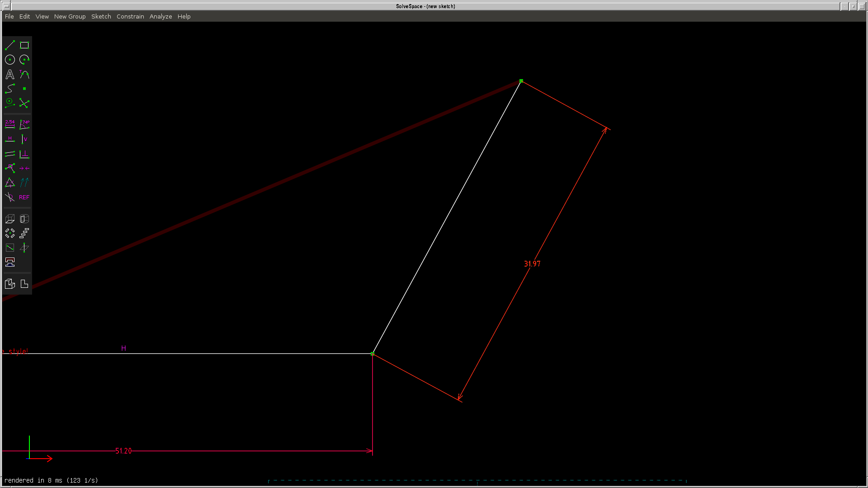
Task: Toggle construction geometry icon
Action: pyautogui.click(x=10, y=103)
